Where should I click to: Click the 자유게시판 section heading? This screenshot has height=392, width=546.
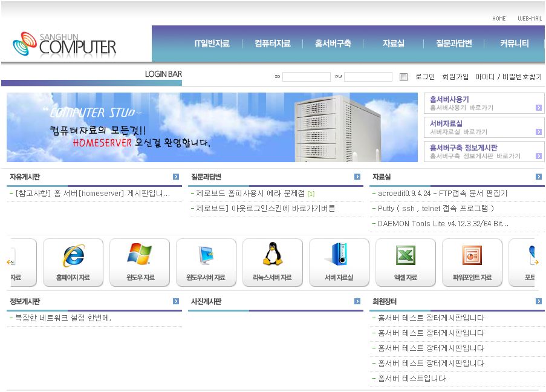pyautogui.click(x=25, y=177)
